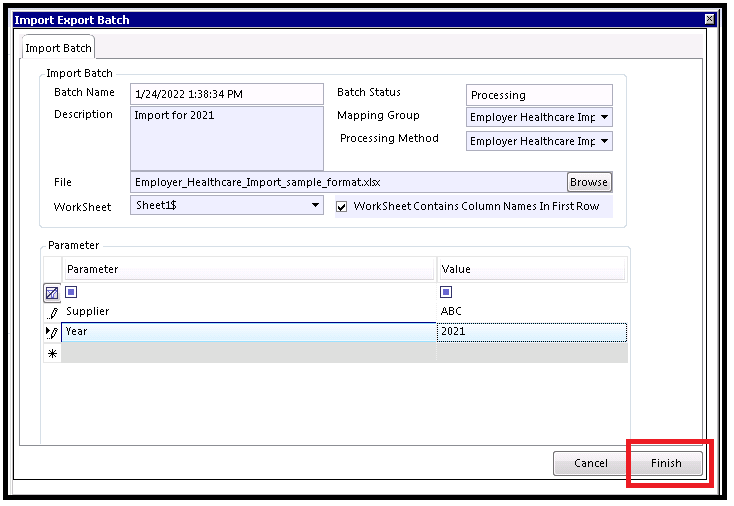Screen dimensions: 734x506
Task: Click the filter icon under the Value column
Action: coord(446,292)
